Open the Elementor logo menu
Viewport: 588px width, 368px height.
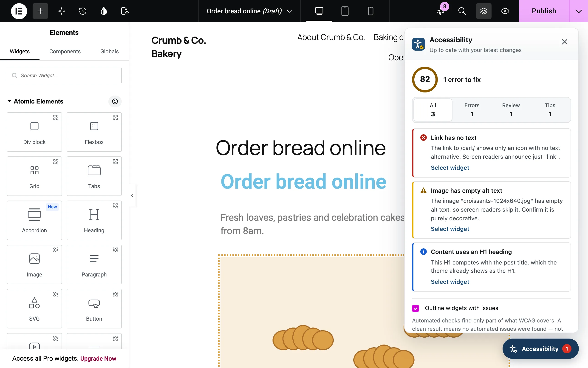pyautogui.click(x=19, y=11)
